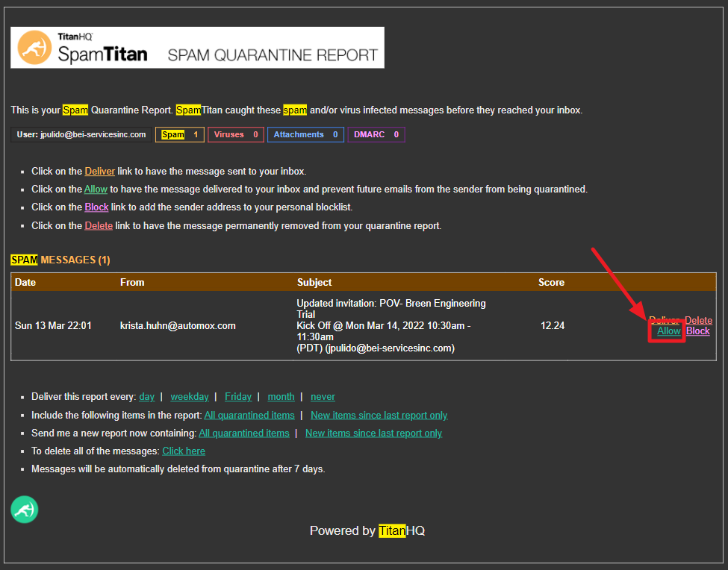Click the date cell Sun 13 Mar 22:01

tap(54, 325)
